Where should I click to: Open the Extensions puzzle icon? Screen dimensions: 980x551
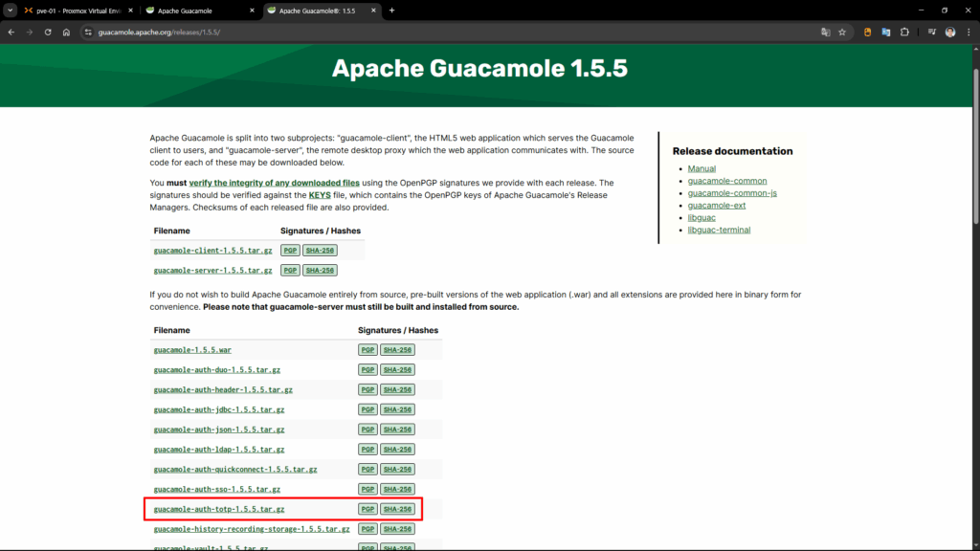904,32
